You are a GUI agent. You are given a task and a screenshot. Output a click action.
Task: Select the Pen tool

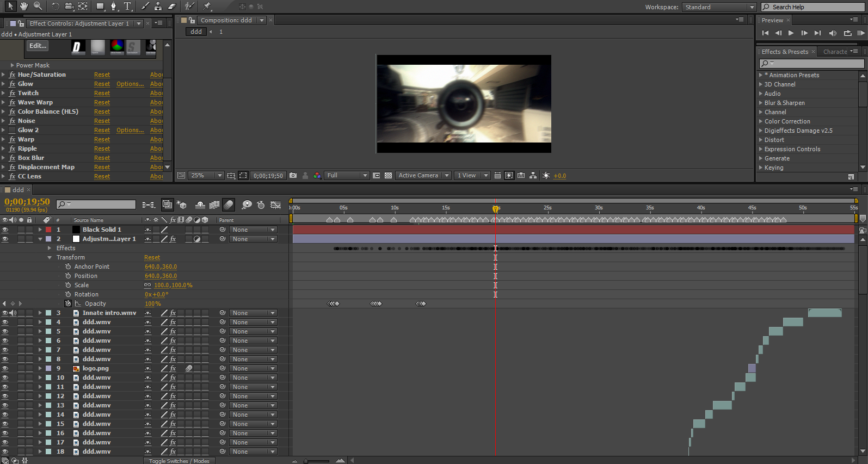point(114,7)
